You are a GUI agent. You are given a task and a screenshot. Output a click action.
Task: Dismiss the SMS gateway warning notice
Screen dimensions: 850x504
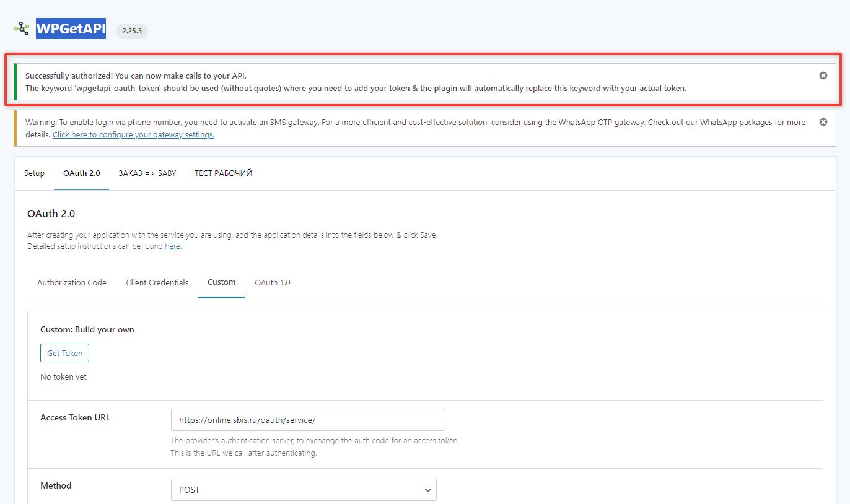point(823,122)
